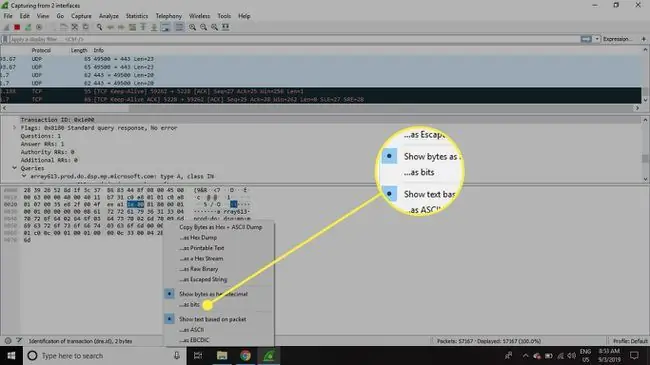Open the display filter history dropdown arrow
Viewport: 650px width, 365px height.
pos(597,39)
